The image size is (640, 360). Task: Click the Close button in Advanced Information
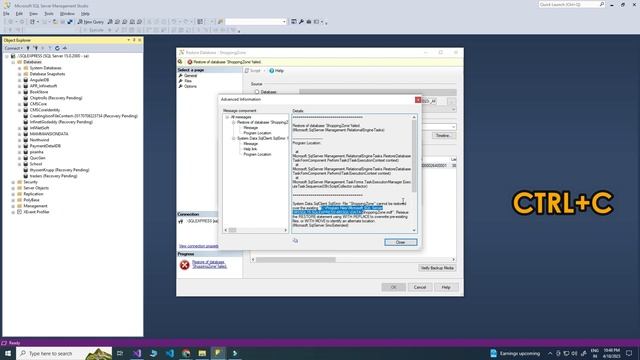click(400, 242)
